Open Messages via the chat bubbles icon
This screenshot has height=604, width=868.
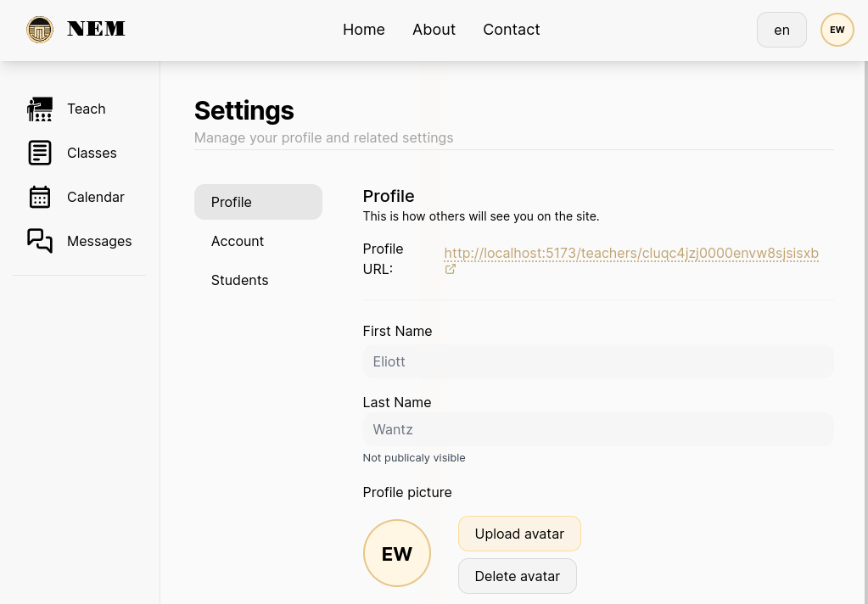(40, 241)
